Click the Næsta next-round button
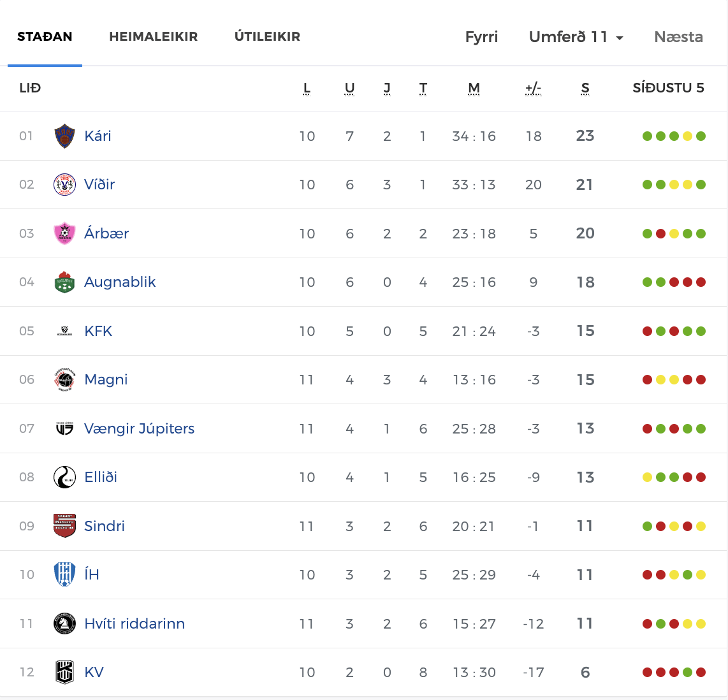This screenshot has width=728, height=700. point(678,37)
